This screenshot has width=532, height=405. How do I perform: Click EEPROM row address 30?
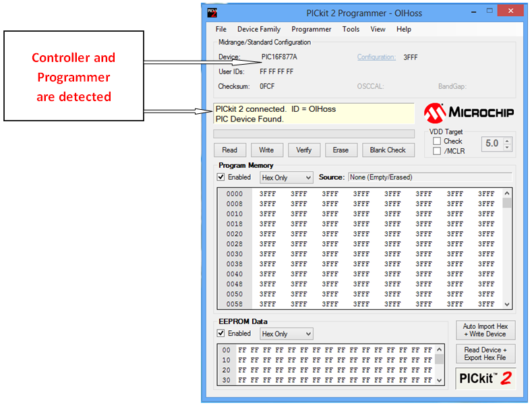227,380
